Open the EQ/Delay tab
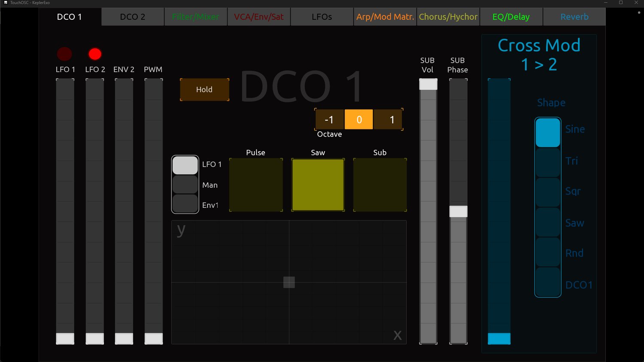Viewport: 644px width, 362px height. pyautogui.click(x=511, y=17)
